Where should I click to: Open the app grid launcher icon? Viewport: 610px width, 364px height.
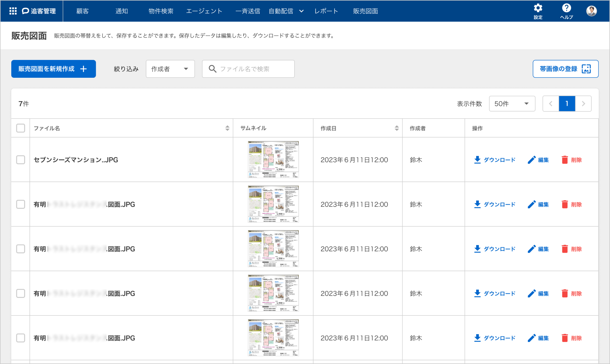click(13, 11)
